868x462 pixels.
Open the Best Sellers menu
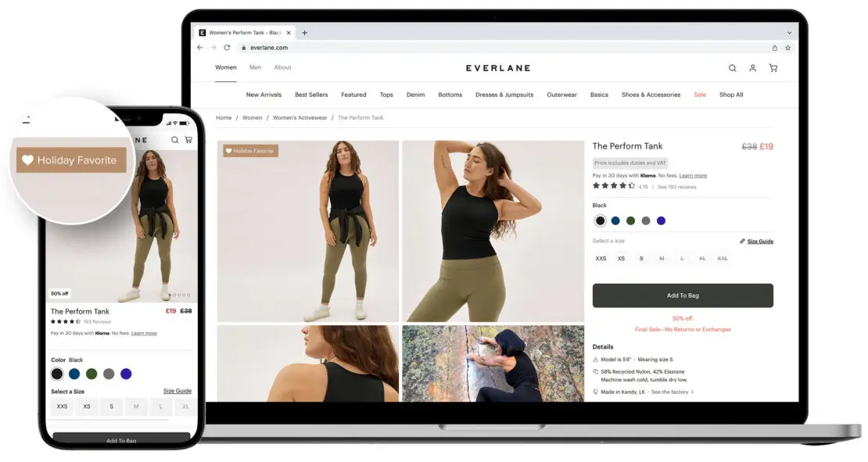click(x=311, y=95)
